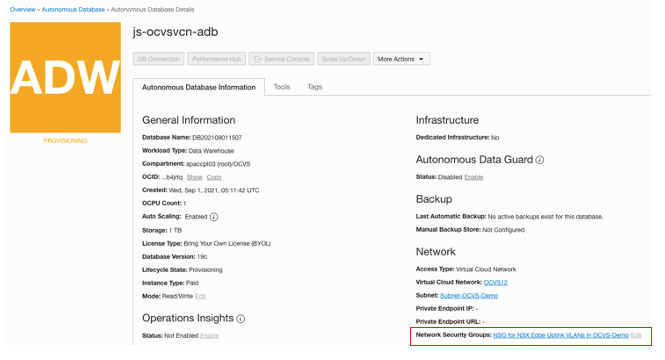Click License Type Bring Your Own License
Viewport: 665px width, 360px height.
(227, 244)
